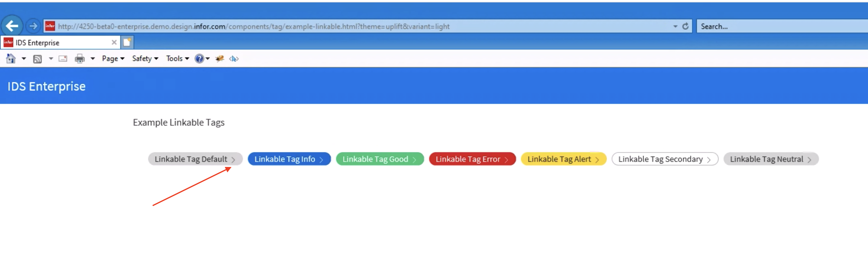Screen dimensions: 868x276
Task: Click the Help question mark icon
Action: (x=199, y=59)
